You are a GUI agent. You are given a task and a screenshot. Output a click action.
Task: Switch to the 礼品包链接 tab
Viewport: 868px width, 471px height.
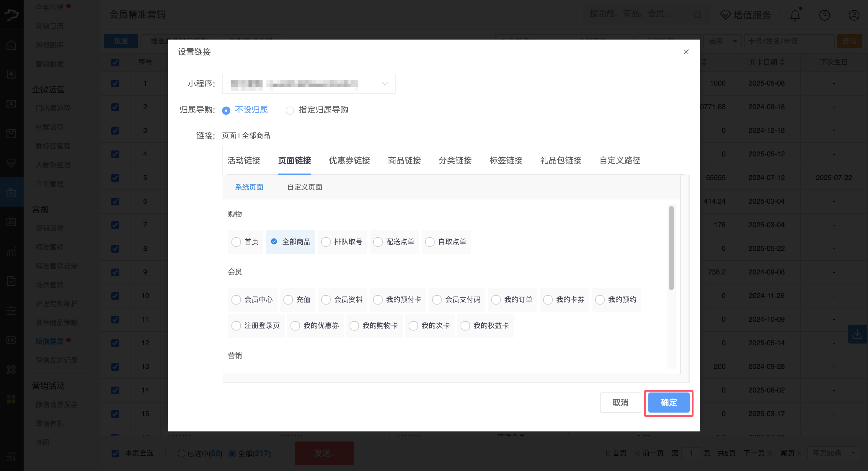pos(561,160)
